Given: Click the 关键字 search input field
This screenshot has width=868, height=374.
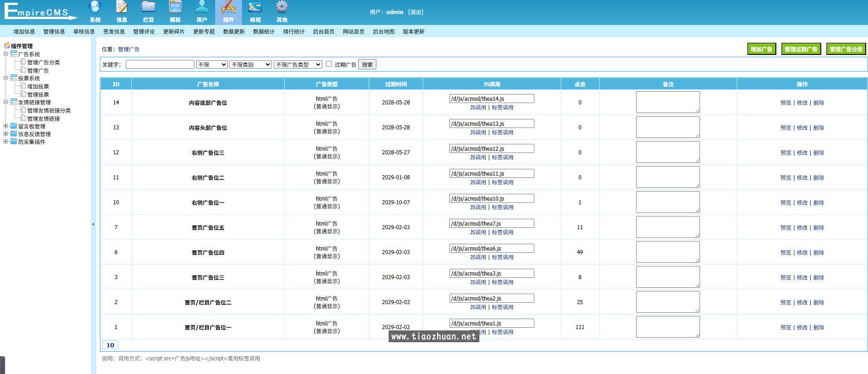Looking at the screenshot, I should coord(160,64).
